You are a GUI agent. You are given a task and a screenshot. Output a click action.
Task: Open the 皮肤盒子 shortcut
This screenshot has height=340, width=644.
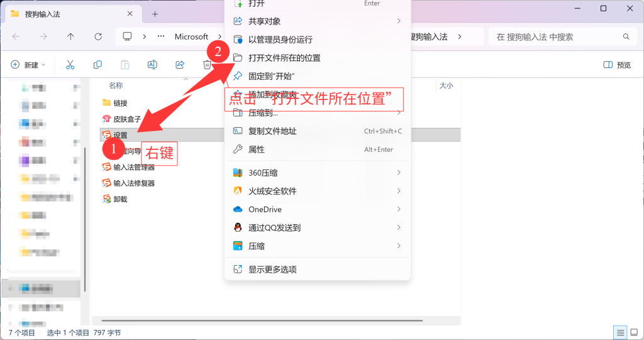pyautogui.click(x=126, y=119)
